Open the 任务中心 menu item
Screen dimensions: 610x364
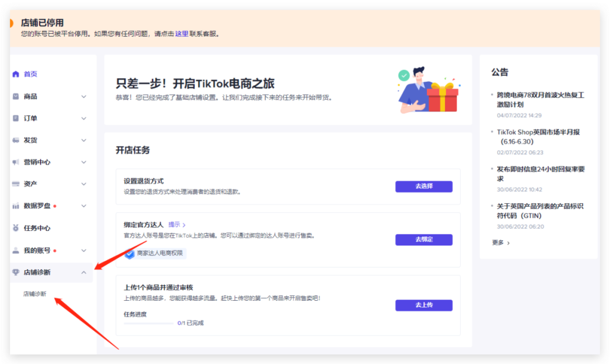pos(51,228)
